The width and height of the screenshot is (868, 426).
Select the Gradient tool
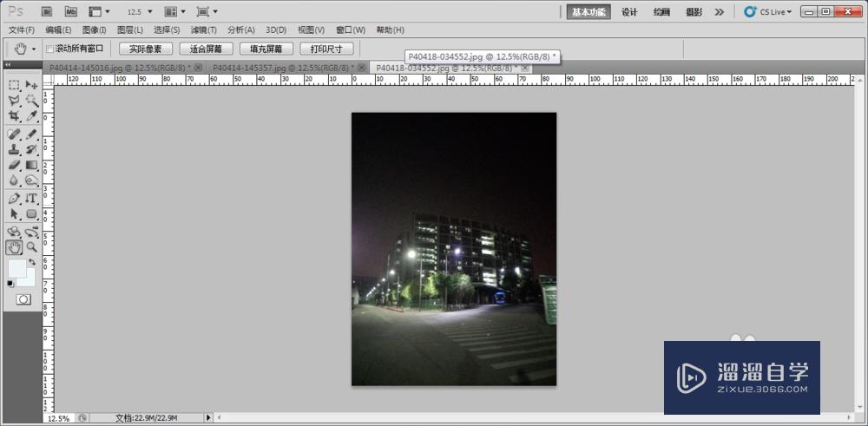(x=31, y=165)
